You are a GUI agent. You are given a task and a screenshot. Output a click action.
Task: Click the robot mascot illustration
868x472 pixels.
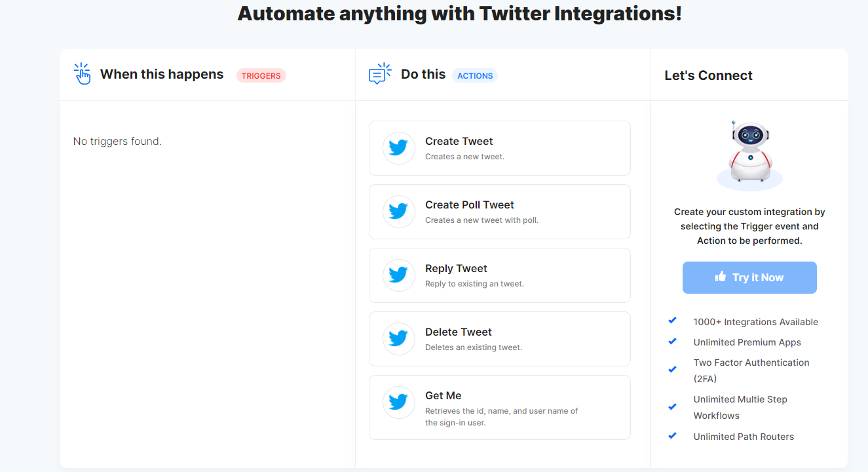749,155
